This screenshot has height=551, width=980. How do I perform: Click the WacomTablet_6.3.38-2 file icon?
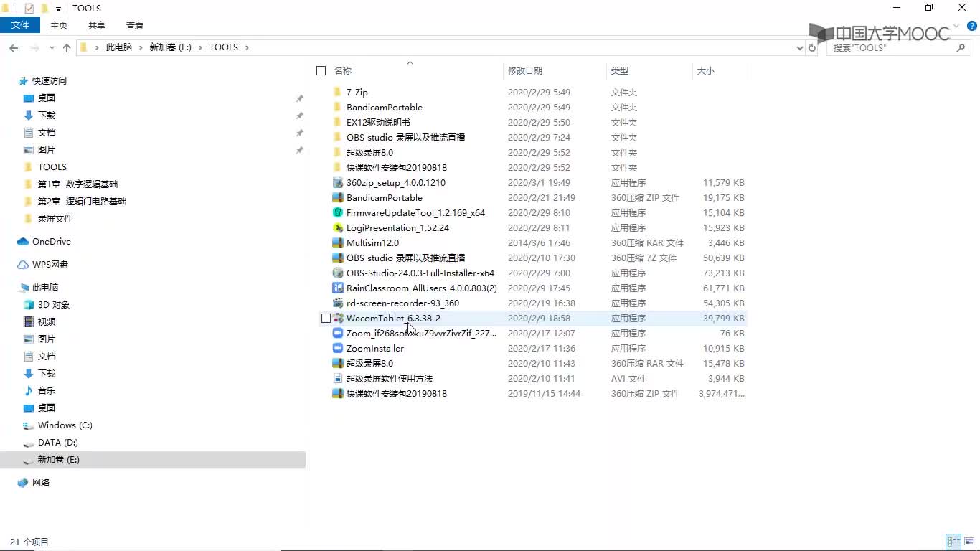point(338,318)
